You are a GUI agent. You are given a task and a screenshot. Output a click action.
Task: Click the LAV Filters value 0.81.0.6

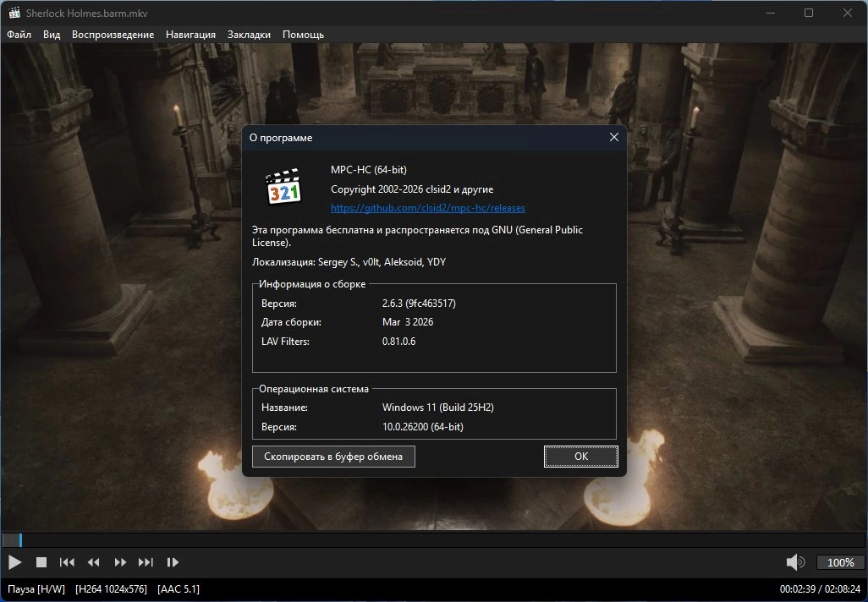click(x=398, y=342)
